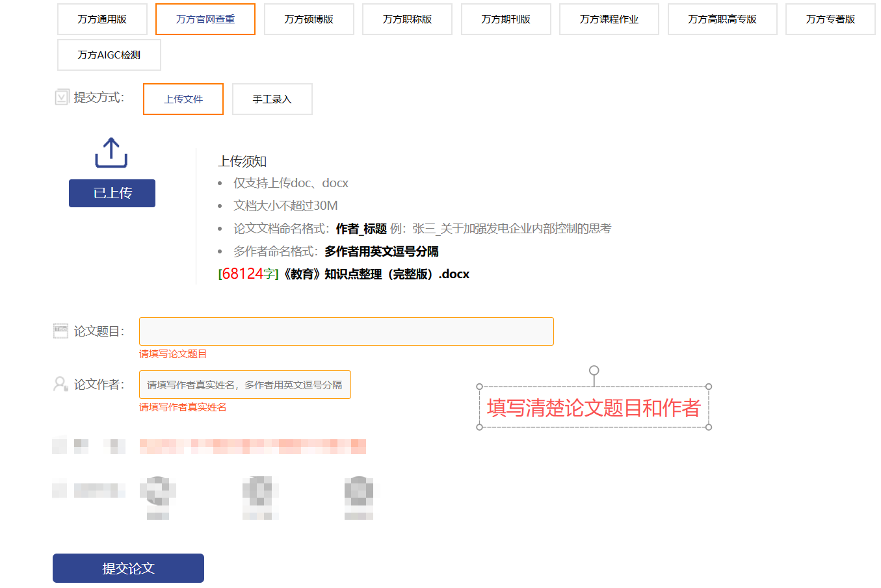
Task: Click 提交论文 to submit the paper
Action: pyautogui.click(x=127, y=567)
